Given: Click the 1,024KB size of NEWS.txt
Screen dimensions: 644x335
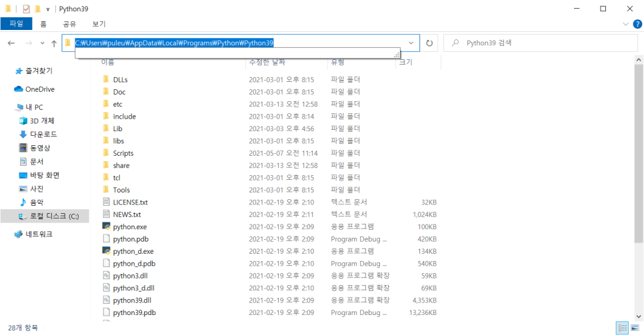Looking at the screenshot, I should (425, 214).
